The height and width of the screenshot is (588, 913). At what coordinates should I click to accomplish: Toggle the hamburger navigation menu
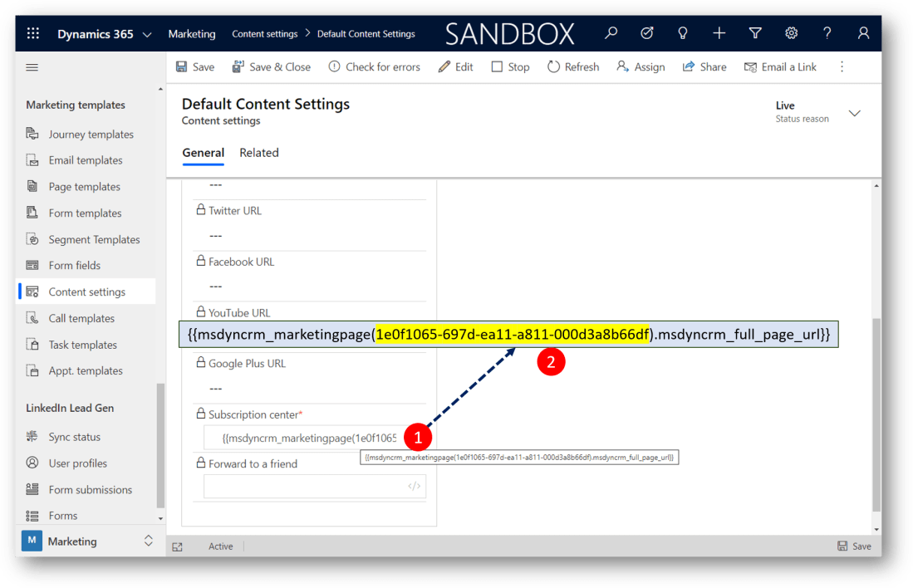pyautogui.click(x=32, y=67)
